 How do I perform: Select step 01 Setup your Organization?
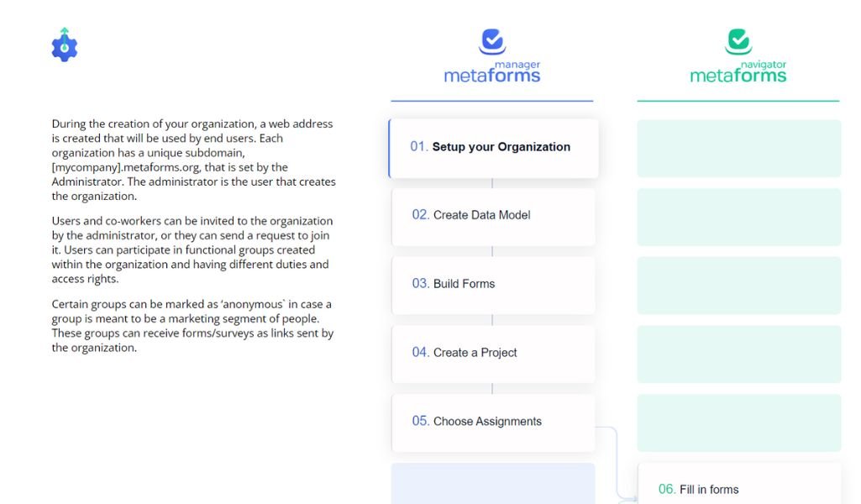point(493,148)
